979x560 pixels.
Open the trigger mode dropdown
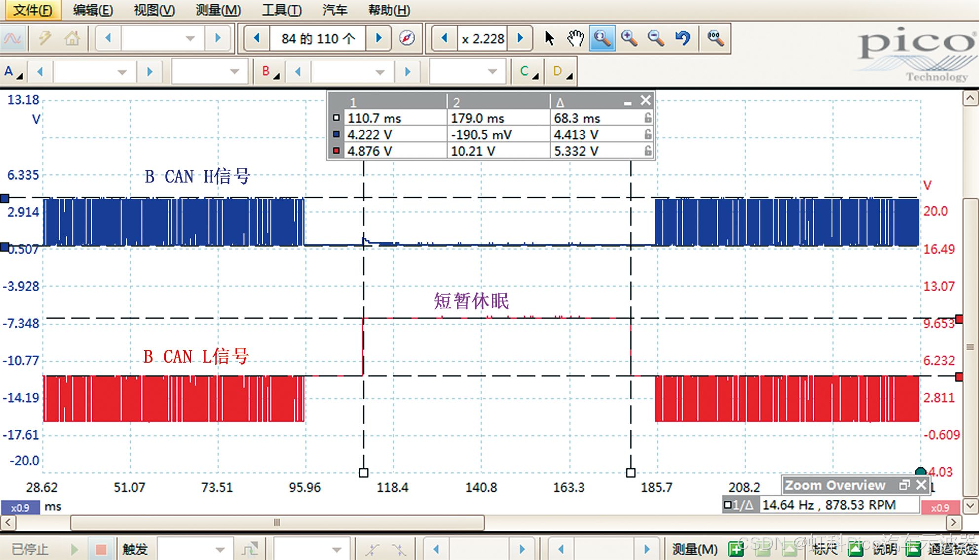click(220, 549)
